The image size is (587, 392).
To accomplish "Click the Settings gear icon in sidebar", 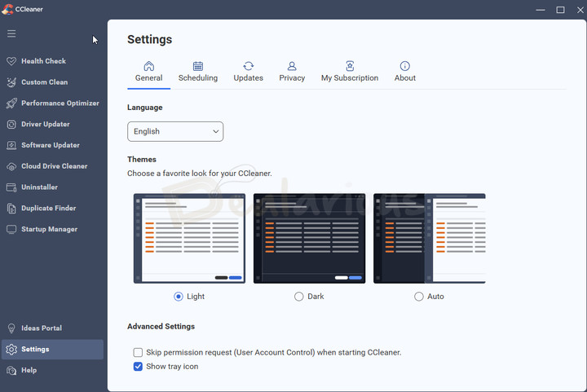I will coord(11,350).
